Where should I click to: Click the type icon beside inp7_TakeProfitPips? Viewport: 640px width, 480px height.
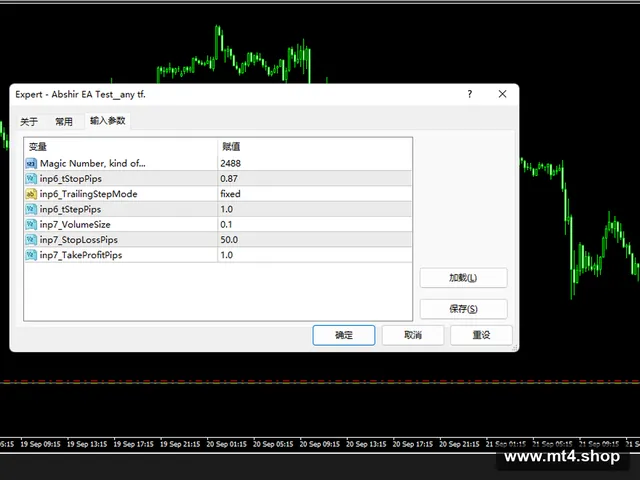pyautogui.click(x=31, y=255)
